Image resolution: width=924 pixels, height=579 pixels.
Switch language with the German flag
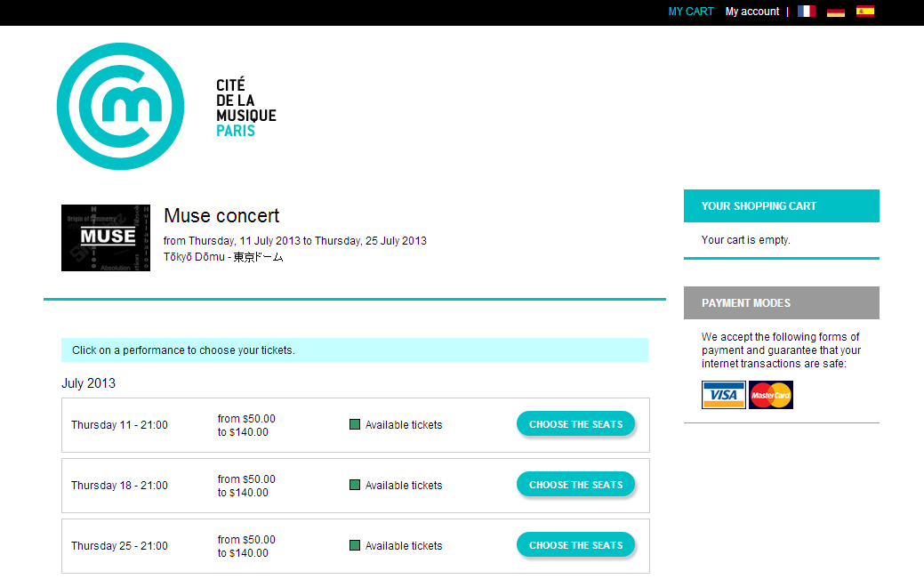point(836,12)
